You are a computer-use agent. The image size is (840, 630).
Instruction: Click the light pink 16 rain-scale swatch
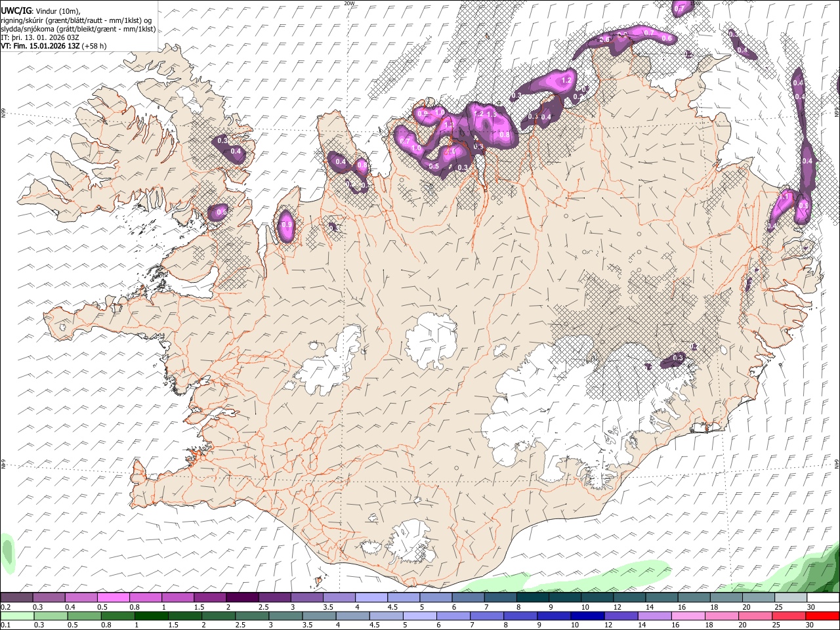(x=688, y=616)
